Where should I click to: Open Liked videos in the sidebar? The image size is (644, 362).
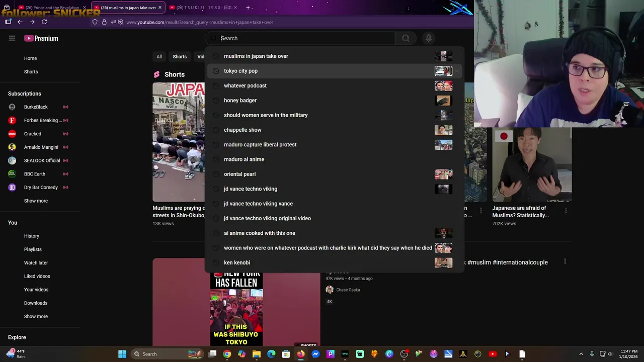pos(37,276)
